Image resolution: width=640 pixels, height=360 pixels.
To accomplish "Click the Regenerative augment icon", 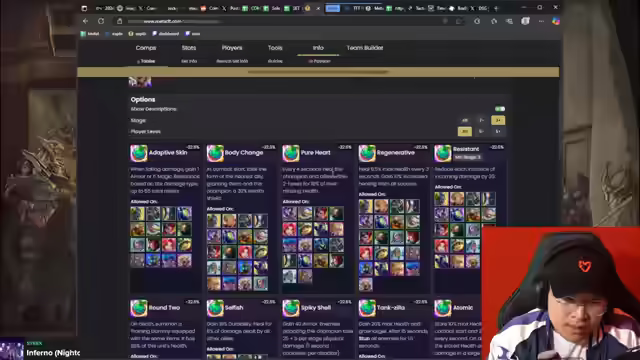I will (x=367, y=153).
